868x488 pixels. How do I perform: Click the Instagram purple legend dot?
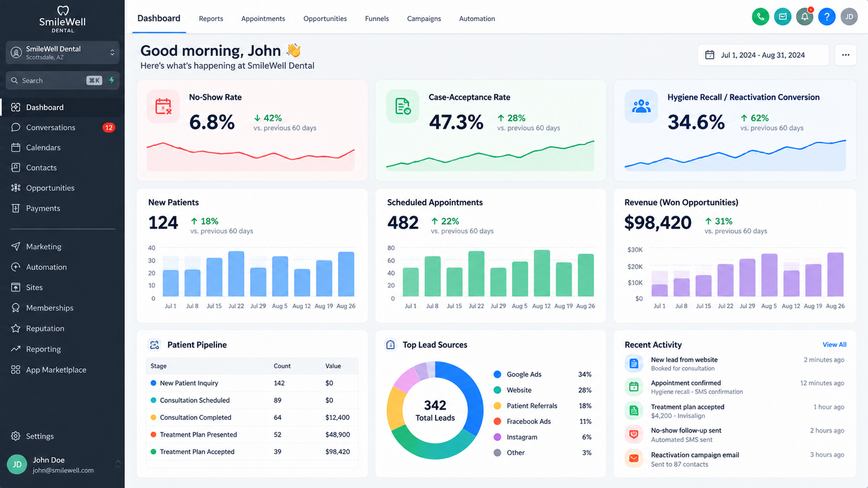(497, 437)
